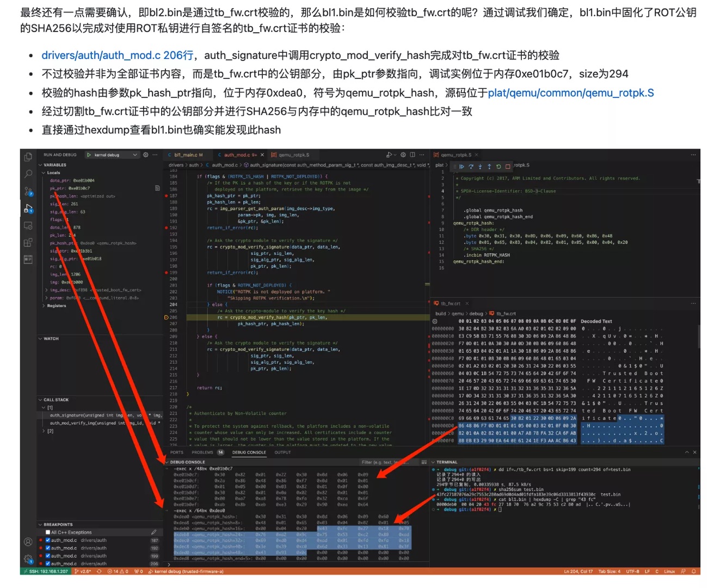The image size is (720, 588).
Task: Click the red Stop debug icon
Action: click(x=508, y=167)
